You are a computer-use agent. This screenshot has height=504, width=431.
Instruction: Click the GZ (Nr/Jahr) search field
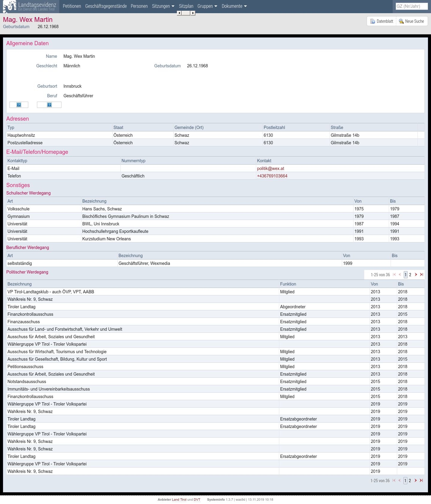(x=412, y=6)
